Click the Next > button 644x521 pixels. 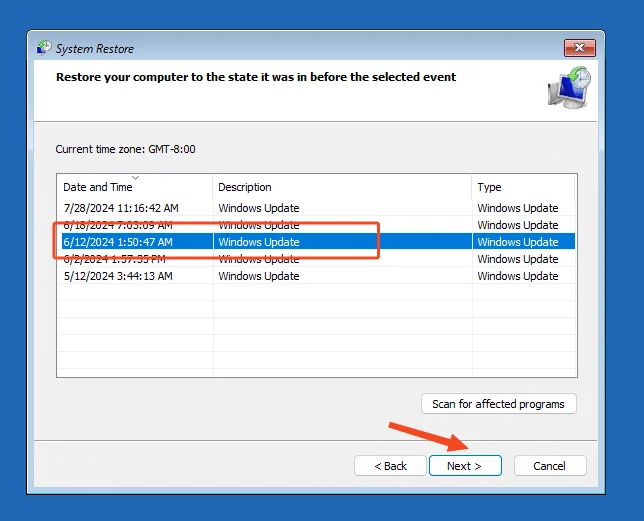coord(465,466)
